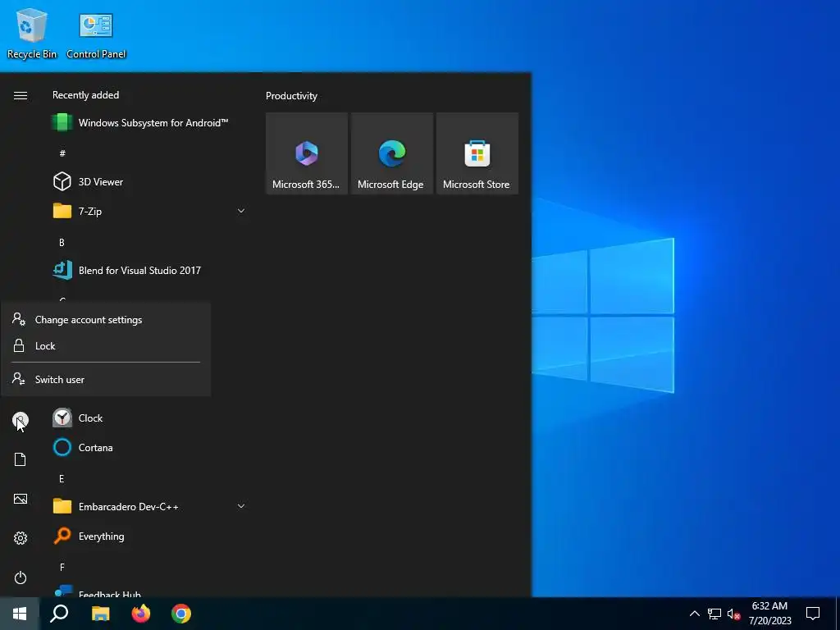
Task: Open 3D Viewer app
Action: pyautogui.click(x=148, y=181)
